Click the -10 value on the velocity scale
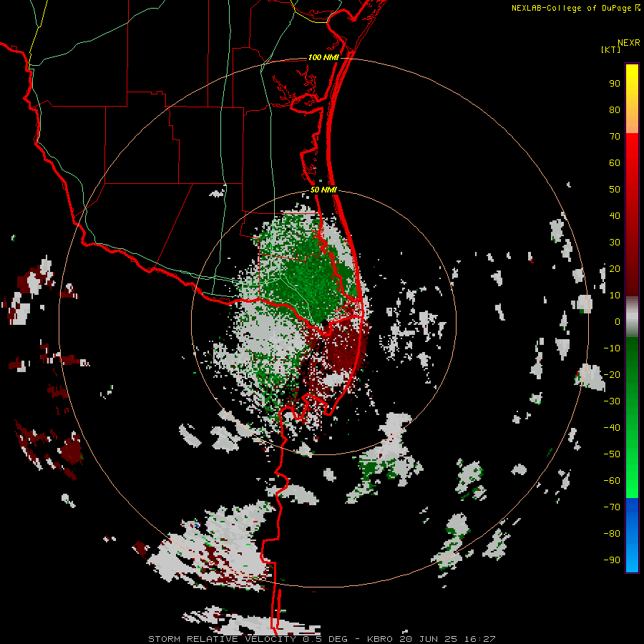Image resolution: width=644 pixels, height=644 pixels. (612, 348)
